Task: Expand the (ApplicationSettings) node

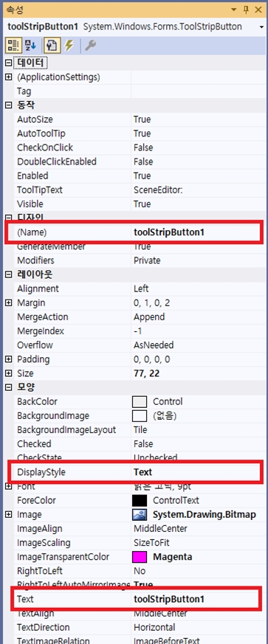Action: pos(8,77)
